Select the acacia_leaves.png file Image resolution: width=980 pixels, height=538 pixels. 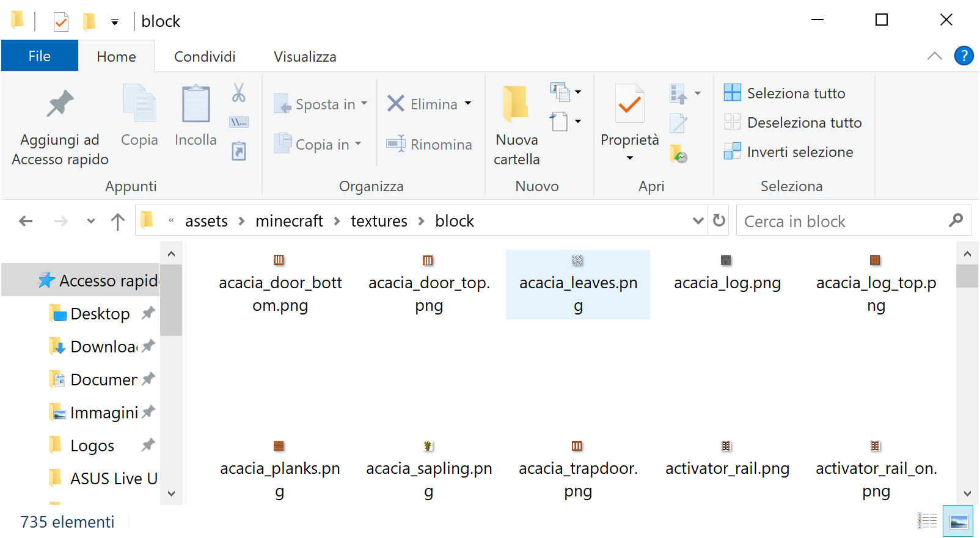(578, 285)
